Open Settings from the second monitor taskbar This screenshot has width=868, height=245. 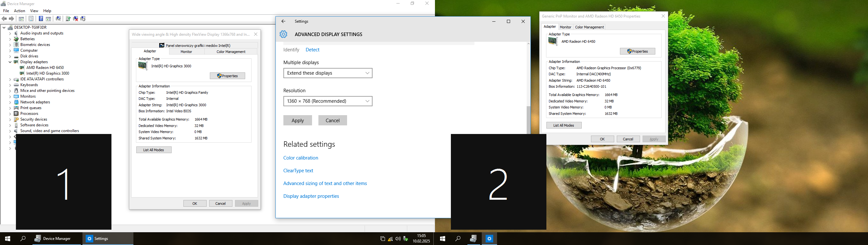[x=489, y=239]
